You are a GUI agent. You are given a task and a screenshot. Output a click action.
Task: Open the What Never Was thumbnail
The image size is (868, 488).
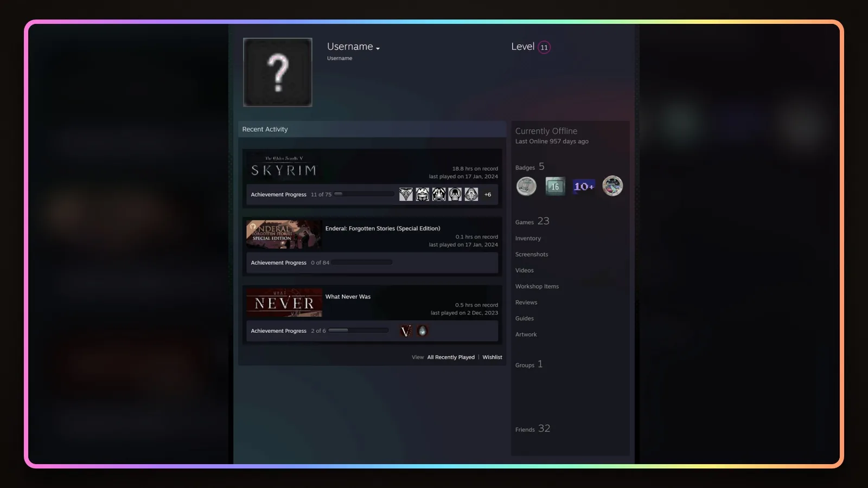pyautogui.click(x=284, y=303)
